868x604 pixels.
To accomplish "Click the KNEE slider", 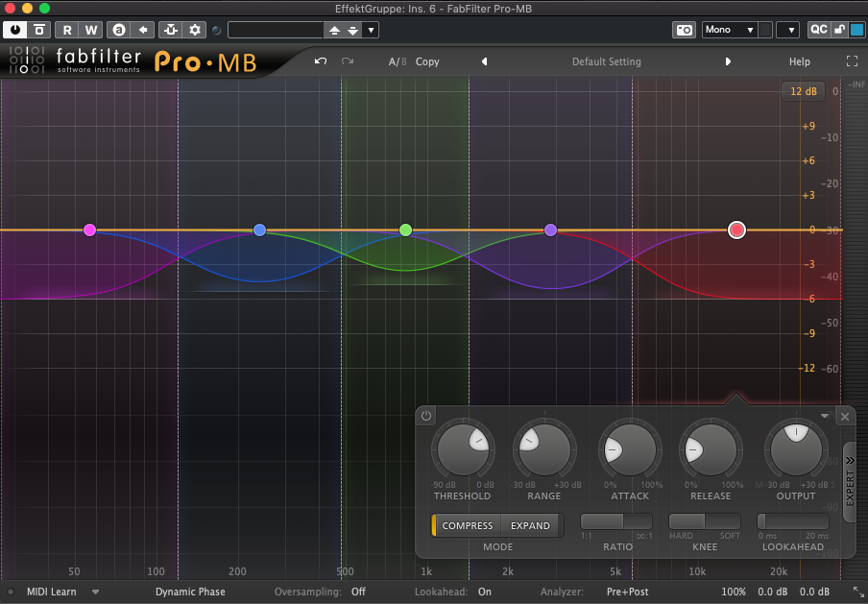I will pos(705,521).
